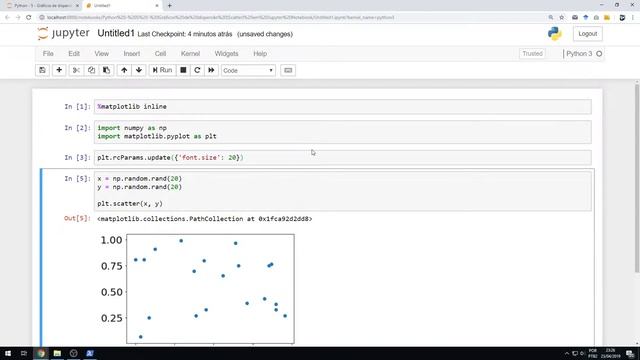
Task: Click the PathCollection output text
Action: 204,219
